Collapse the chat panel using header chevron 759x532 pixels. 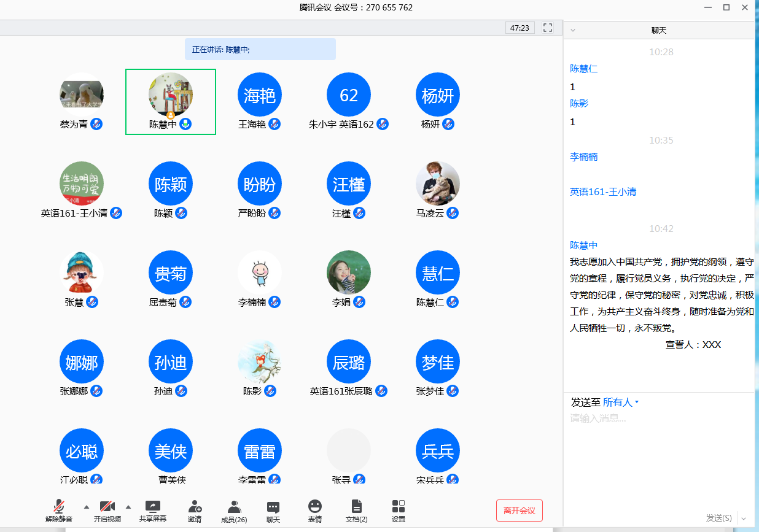tap(573, 30)
